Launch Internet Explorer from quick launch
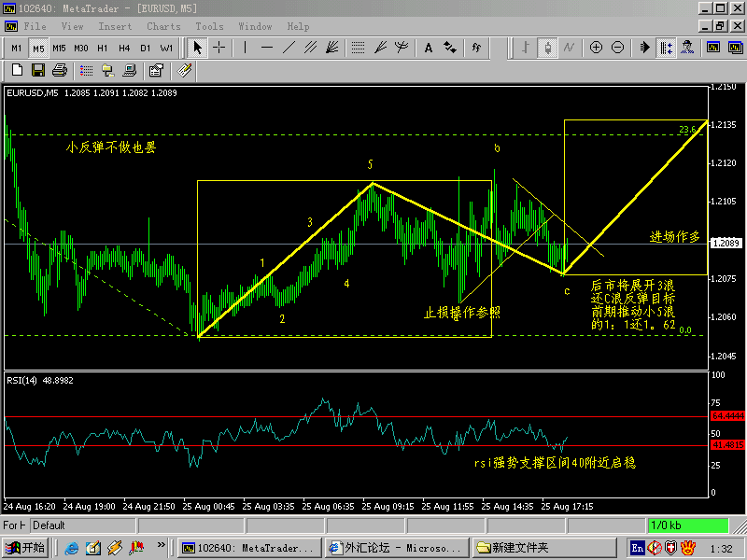747x560 pixels. click(x=72, y=548)
